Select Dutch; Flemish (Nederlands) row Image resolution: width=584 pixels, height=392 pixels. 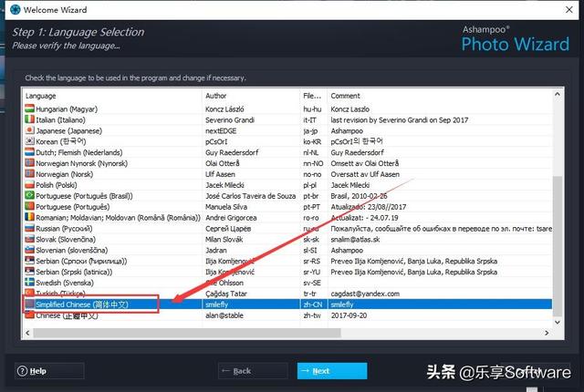pyautogui.click(x=287, y=152)
